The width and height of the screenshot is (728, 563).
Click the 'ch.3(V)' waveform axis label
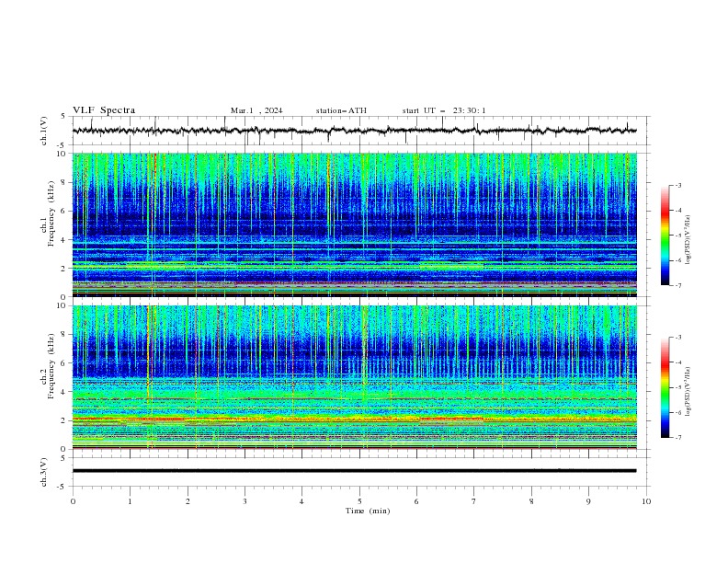pyautogui.click(x=44, y=472)
